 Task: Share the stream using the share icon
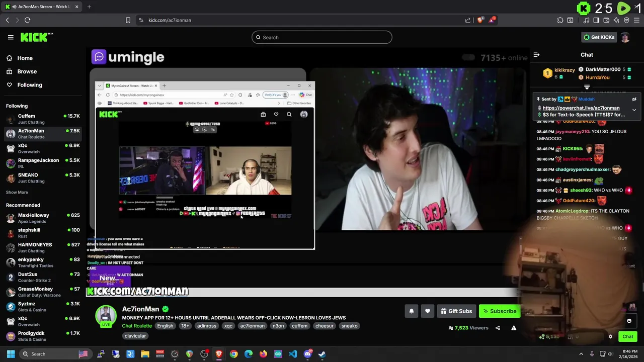pos(498,328)
